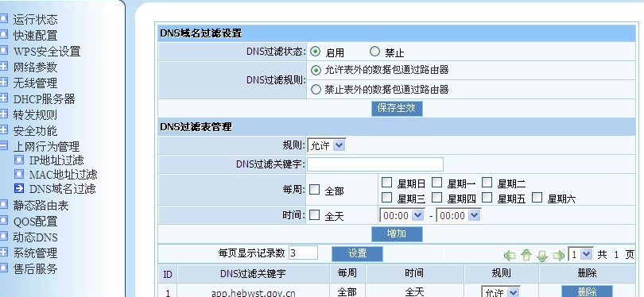This screenshot has width=644, height=297.
Task: Go to first page arrow icon
Action: (x=510, y=256)
